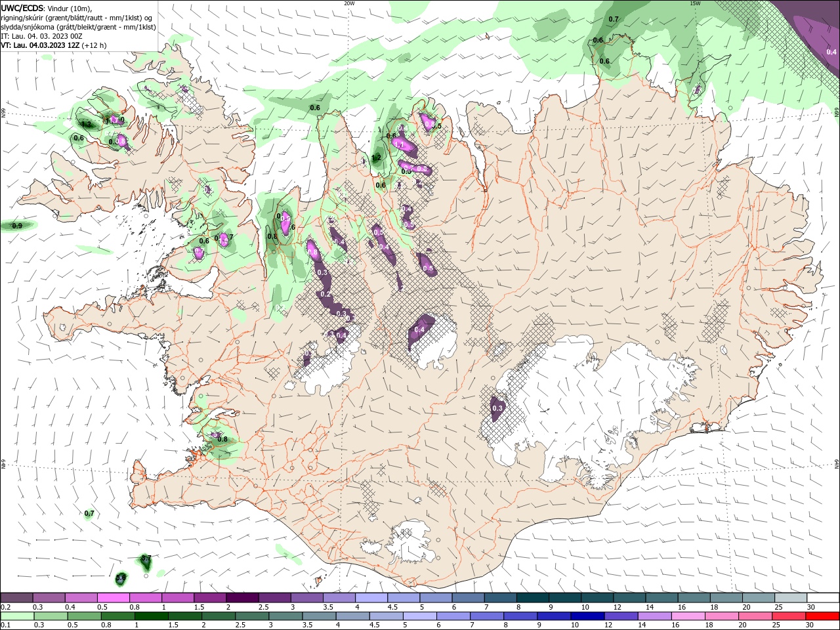The height and width of the screenshot is (630, 840).
Task: Select the darkest green 1 swatch in bottom legend row
Action: tap(151, 616)
